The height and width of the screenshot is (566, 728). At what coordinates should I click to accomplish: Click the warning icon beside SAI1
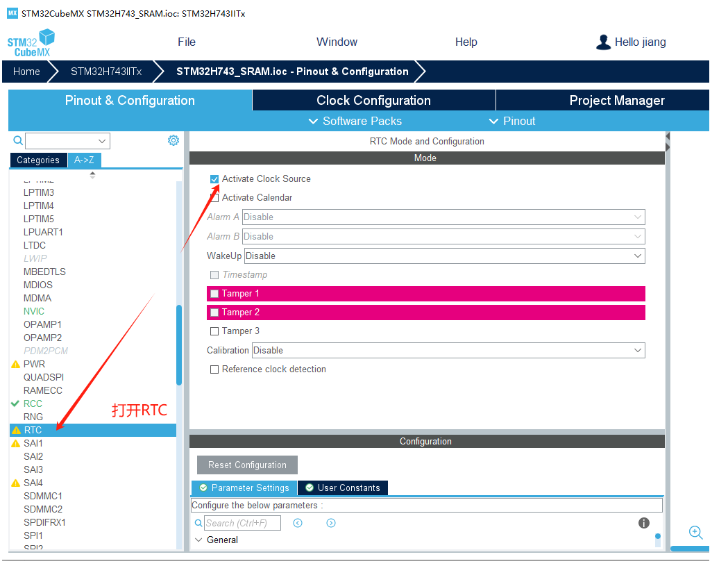click(x=15, y=443)
